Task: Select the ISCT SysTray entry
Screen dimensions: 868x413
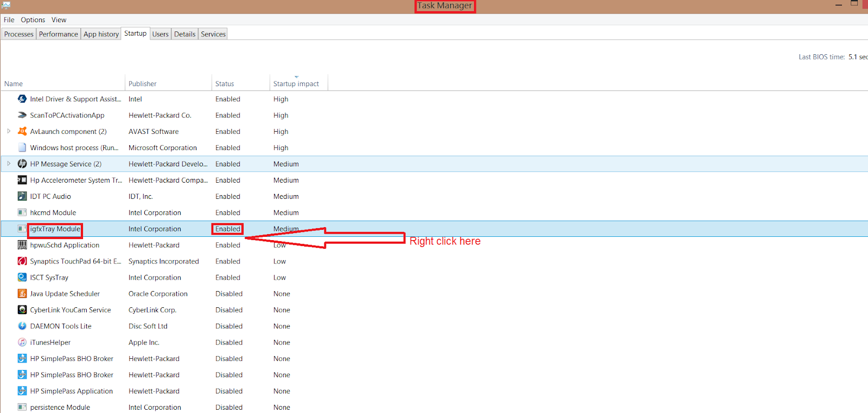Action: pos(49,277)
